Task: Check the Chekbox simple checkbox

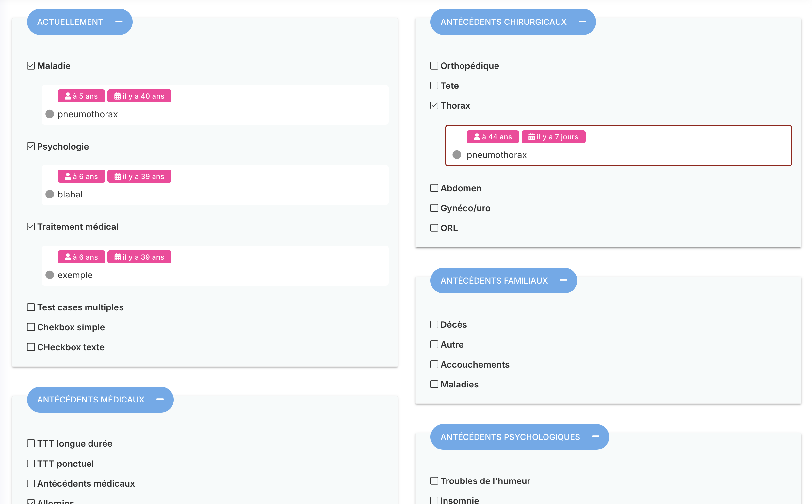Action: point(31,327)
